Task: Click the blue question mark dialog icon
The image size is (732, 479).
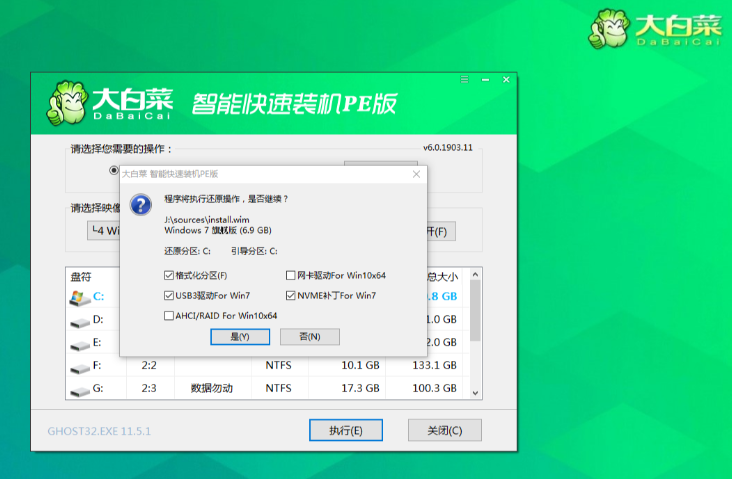Action: (x=141, y=204)
